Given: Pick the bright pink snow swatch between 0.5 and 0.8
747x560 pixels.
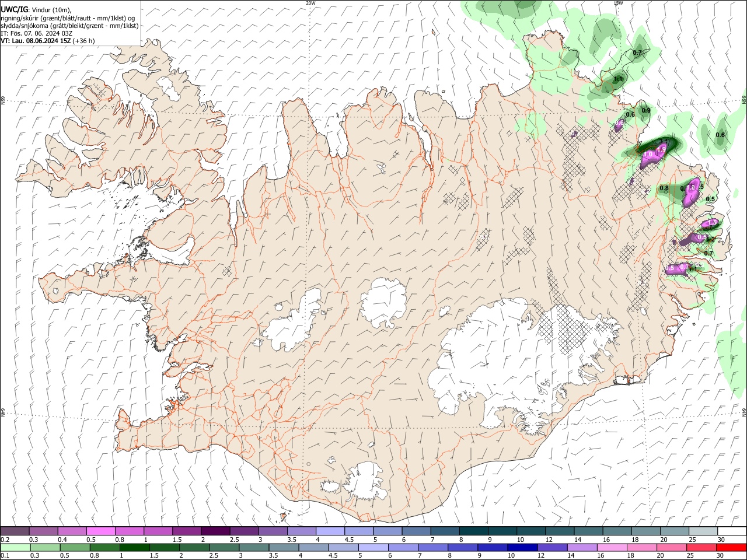Looking at the screenshot, I should pos(100,531).
